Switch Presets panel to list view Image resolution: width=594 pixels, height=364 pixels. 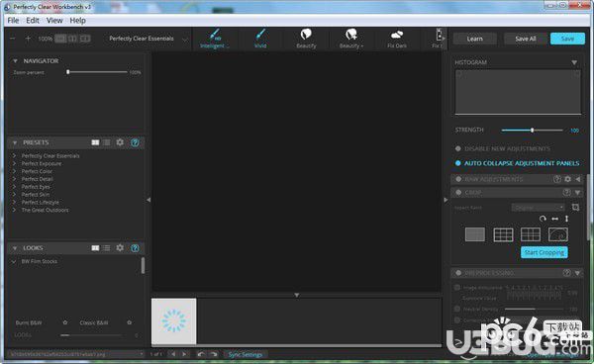pyautogui.click(x=107, y=142)
